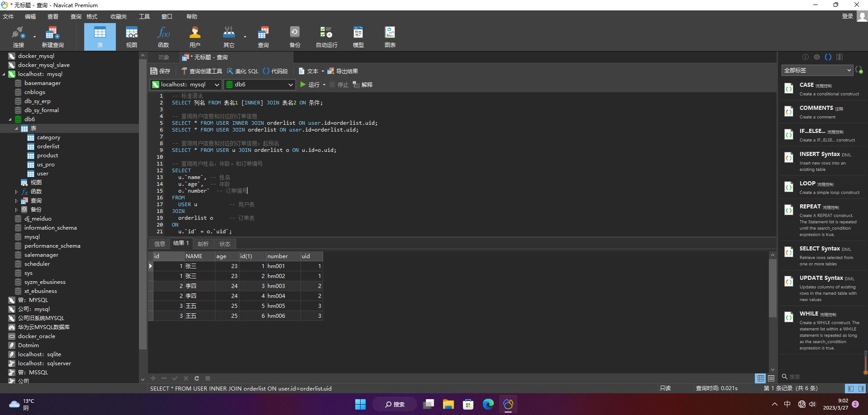Open the 运行 run options dropdown arrow
This screenshot has width=868, height=415.
[x=324, y=85]
